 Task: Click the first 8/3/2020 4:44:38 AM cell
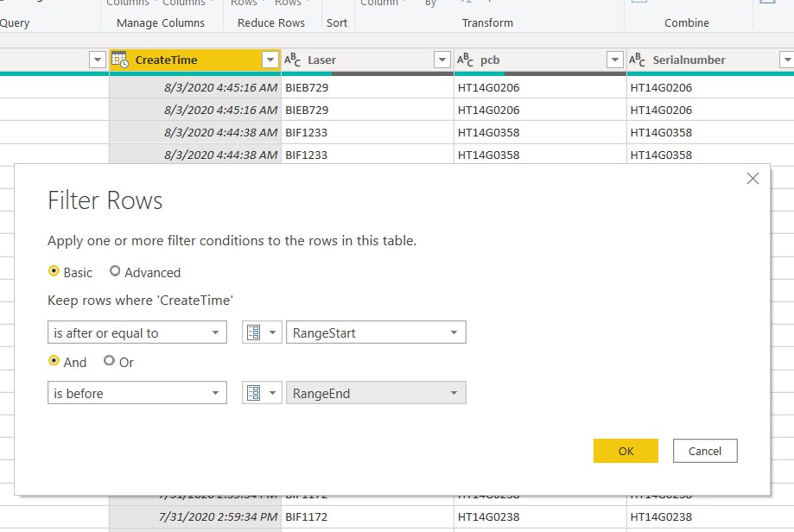pyautogui.click(x=195, y=133)
